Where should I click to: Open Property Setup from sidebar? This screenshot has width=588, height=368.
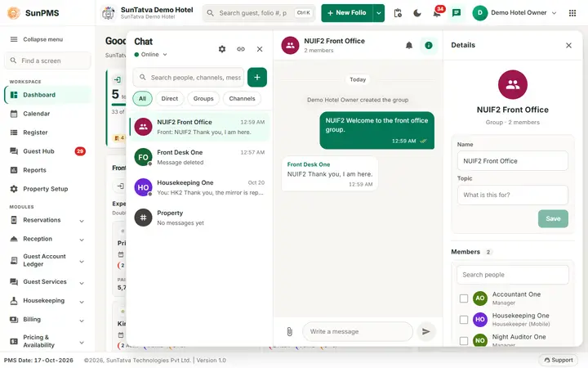coord(47,189)
